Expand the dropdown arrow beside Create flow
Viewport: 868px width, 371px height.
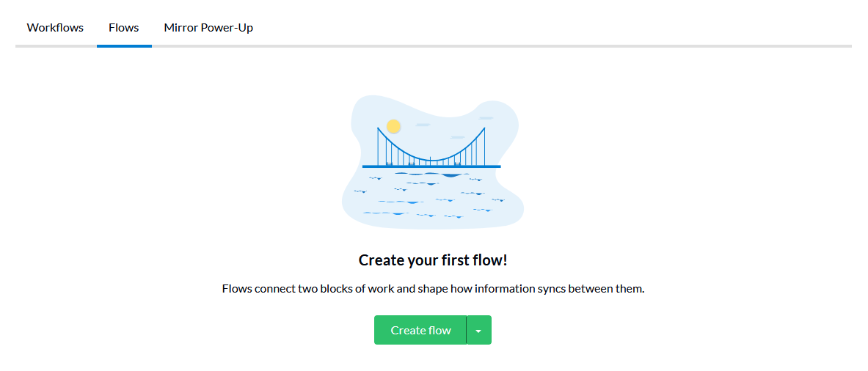(479, 330)
